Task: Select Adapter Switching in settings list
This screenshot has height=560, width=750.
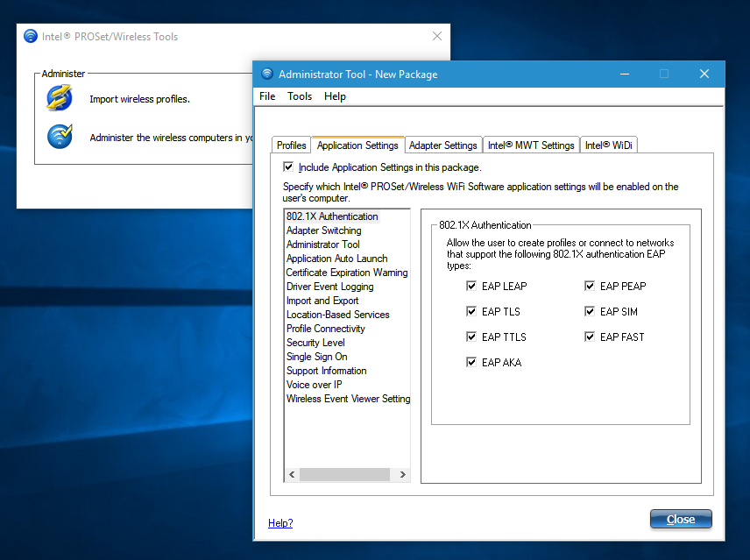Action: pos(324,230)
